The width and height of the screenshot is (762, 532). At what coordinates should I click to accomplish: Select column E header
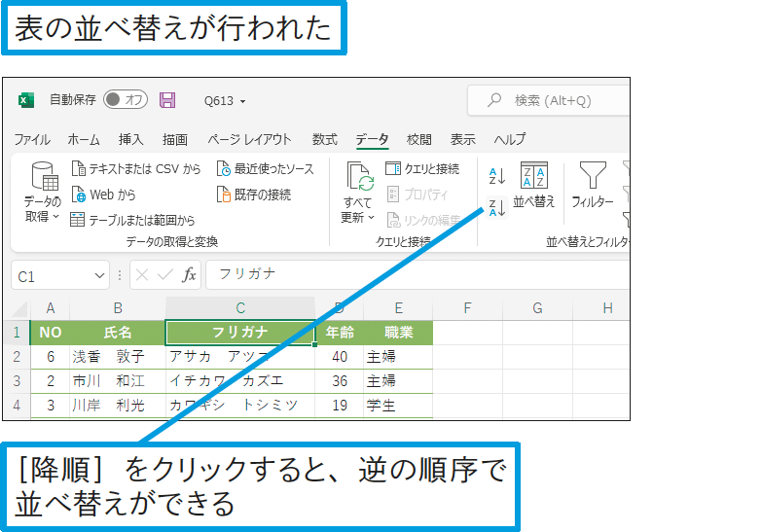[x=398, y=308]
